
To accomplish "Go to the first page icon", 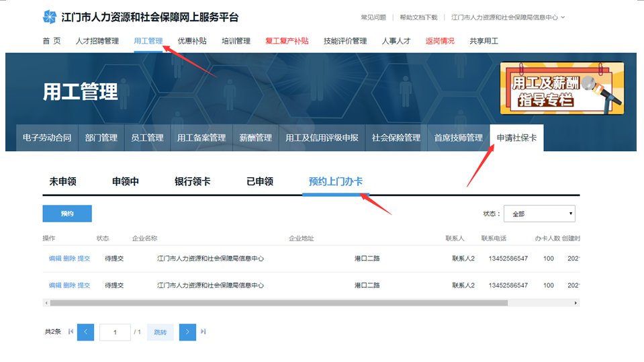I will point(71,332).
